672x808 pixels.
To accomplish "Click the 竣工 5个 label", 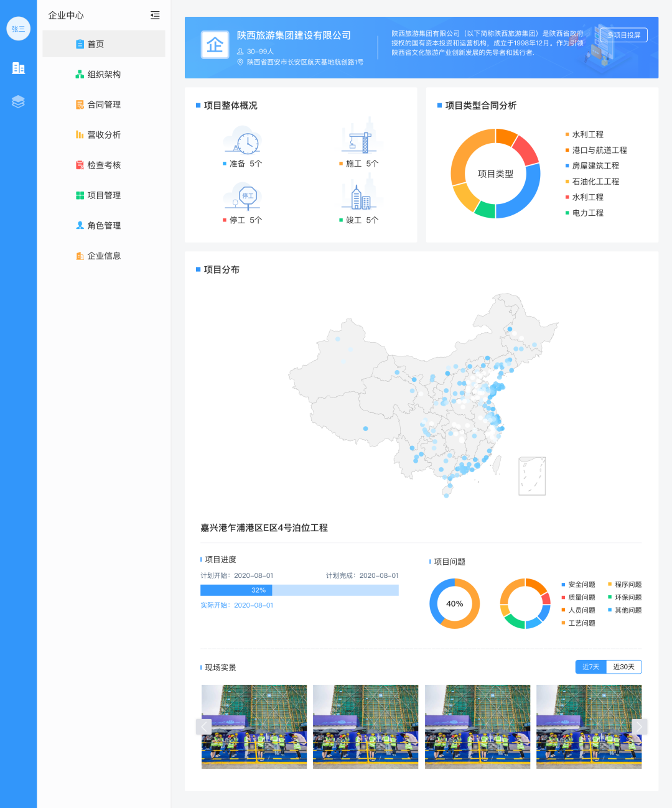I will (x=359, y=220).
